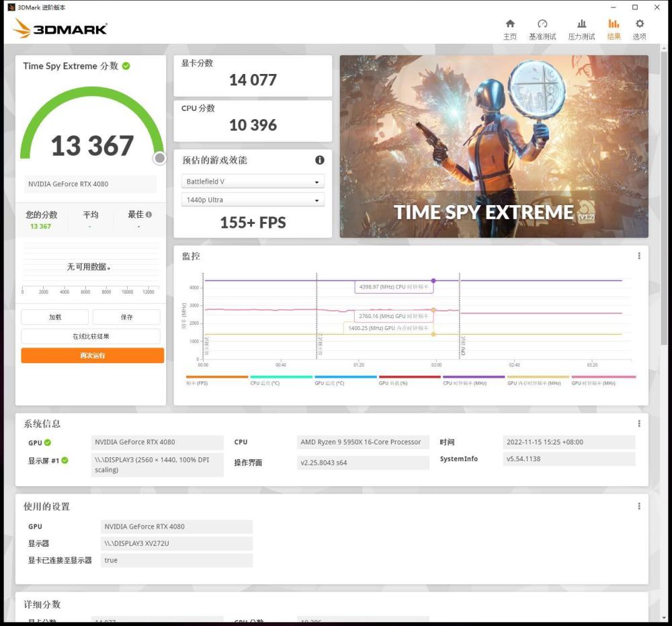Open the 基准测试 benchmark gauge icon
This screenshot has height=626, width=672.
click(x=542, y=24)
